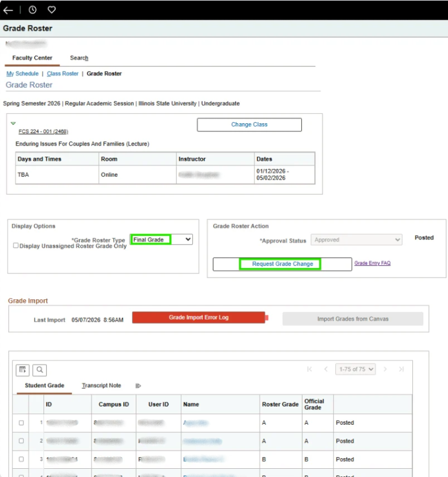This screenshot has height=477, width=448.
Task: Open the Transcript Note tab
Action: click(x=101, y=385)
